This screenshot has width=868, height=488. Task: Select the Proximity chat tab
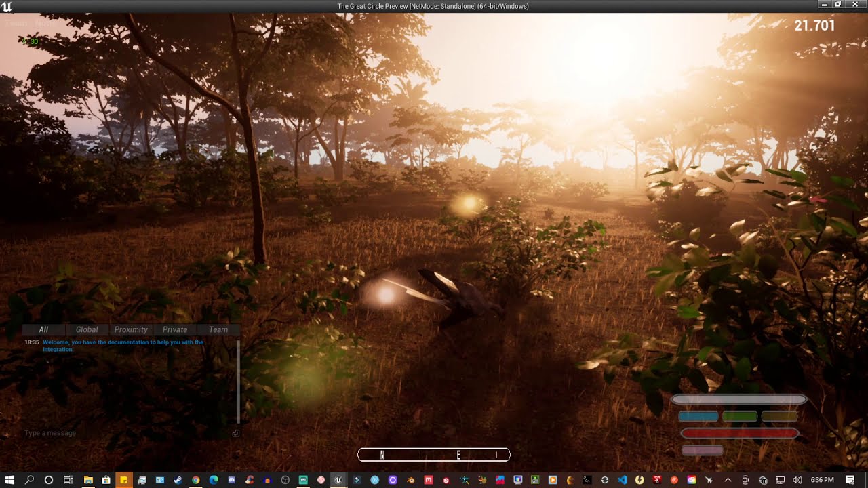tap(131, 329)
